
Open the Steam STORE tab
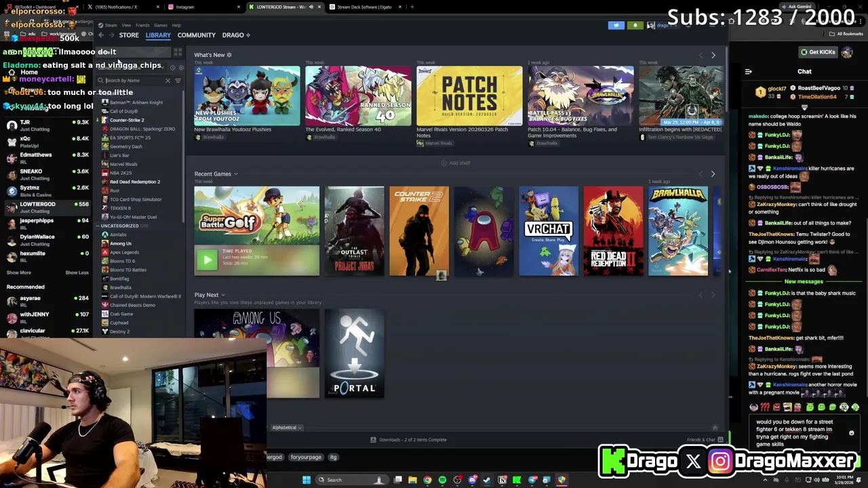coord(129,35)
